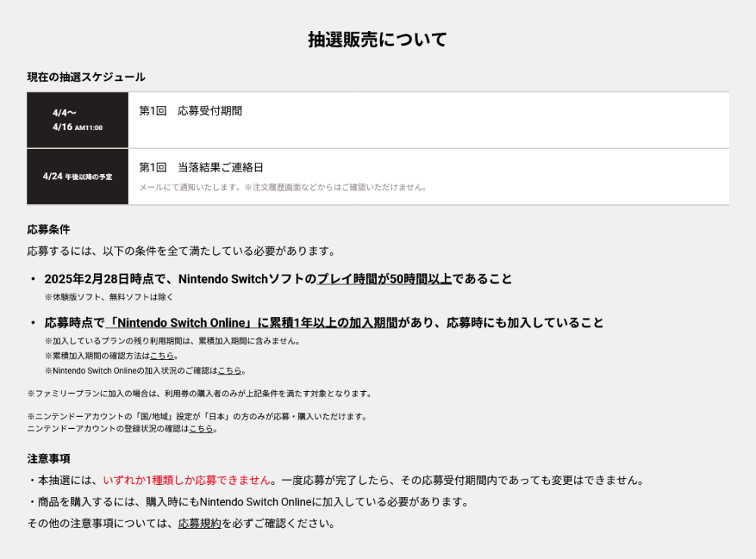This screenshot has height=559, width=756.
Task: Click the ※ニンテンドーアカウントの「国/地域」設定 note
Action: click(198, 417)
